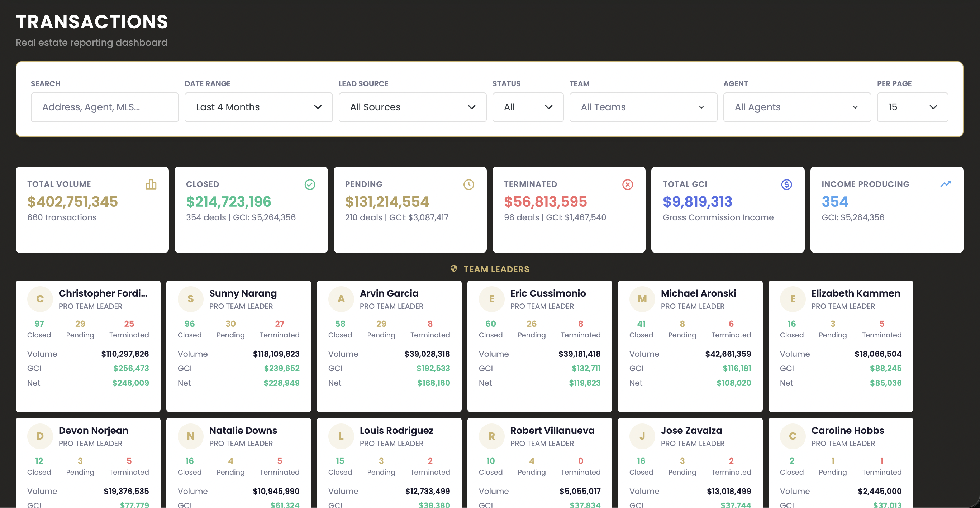Click the Team Leaders section heading
The image size is (980, 508).
[x=496, y=269]
